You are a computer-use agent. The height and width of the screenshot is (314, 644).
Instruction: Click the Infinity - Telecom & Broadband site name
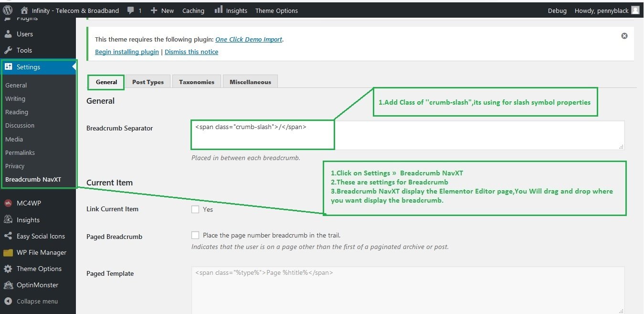click(x=75, y=11)
